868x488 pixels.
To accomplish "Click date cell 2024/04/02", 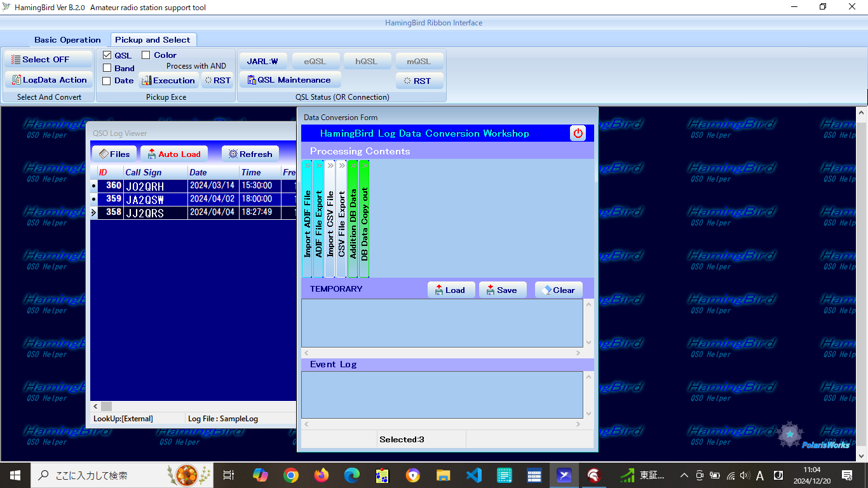I will [x=213, y=199].
